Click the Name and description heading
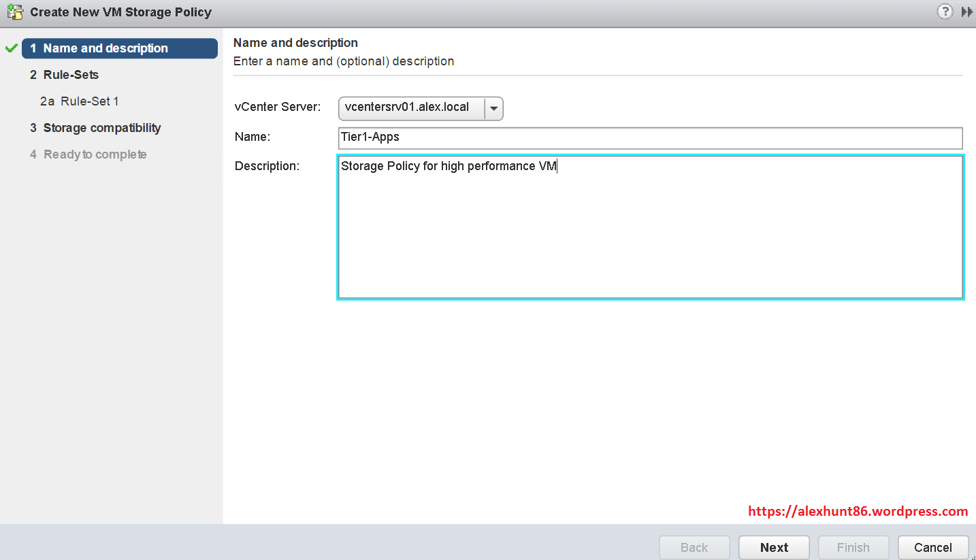The height and width of the screenshot is (560, 976). point(295,42)
